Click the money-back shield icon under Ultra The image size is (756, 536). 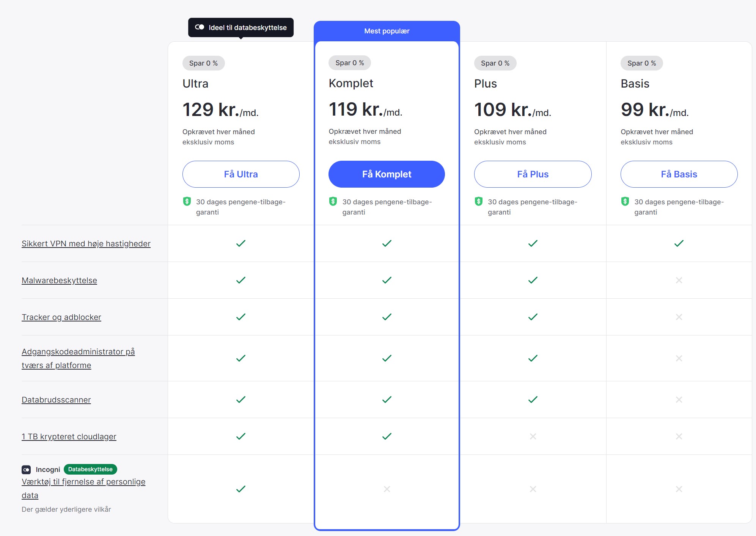(187, 201)
